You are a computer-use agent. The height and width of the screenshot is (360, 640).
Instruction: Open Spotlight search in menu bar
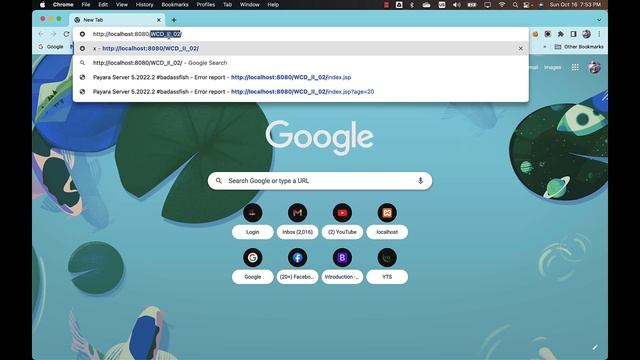515,5
